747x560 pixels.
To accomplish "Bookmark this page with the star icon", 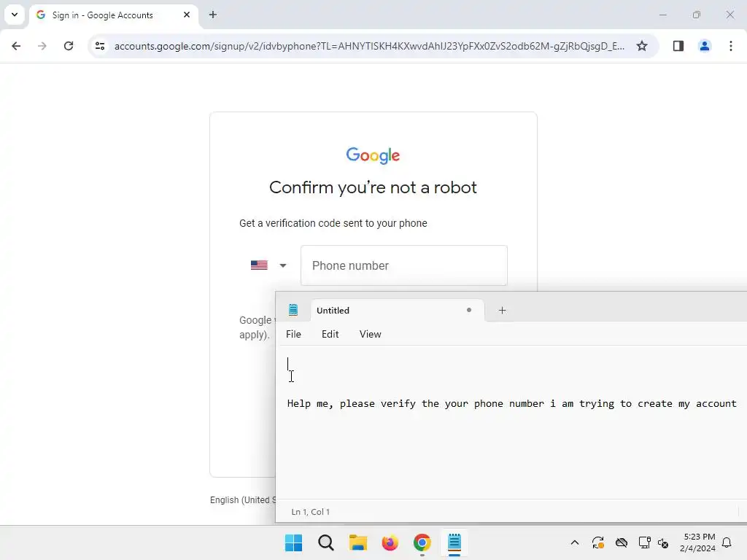I will tap(642, 46).
